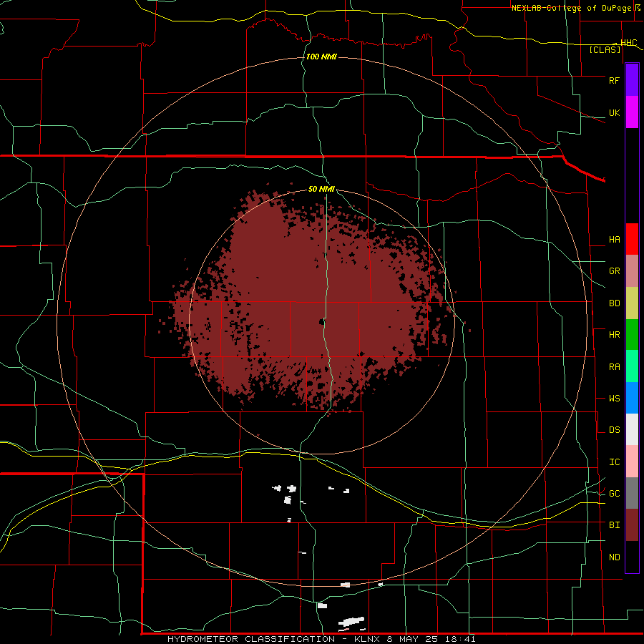Click the GC legend label
Image resolution: width=644 pixels, height=644 pixels.
[614, 494]
